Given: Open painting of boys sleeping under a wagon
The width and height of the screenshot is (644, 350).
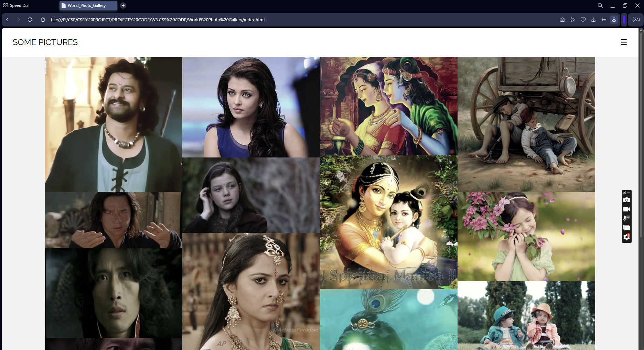Looking at the screenshot, I should (526, 124).
